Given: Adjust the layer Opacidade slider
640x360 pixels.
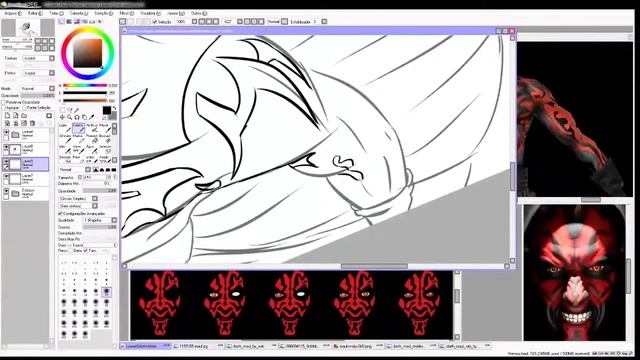Looking at the screenshot, I should [x=38, y=96].
